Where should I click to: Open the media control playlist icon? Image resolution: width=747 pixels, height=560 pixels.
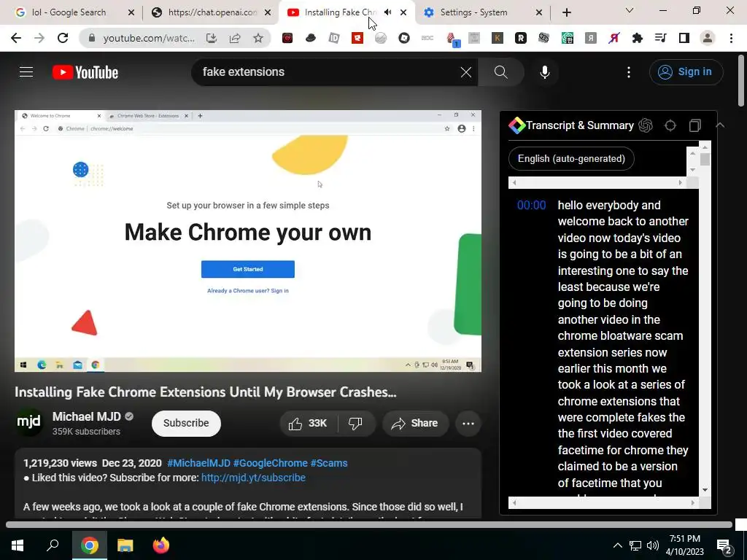pos(661,38)
